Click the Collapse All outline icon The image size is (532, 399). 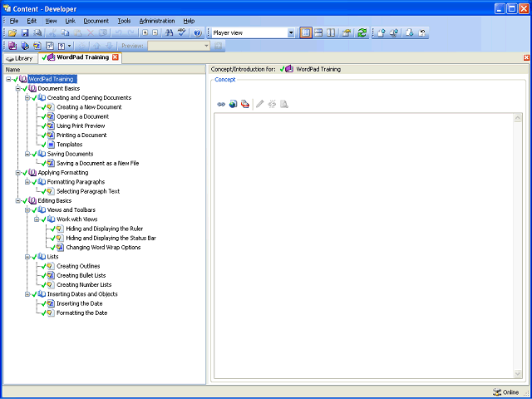point(155,33)
